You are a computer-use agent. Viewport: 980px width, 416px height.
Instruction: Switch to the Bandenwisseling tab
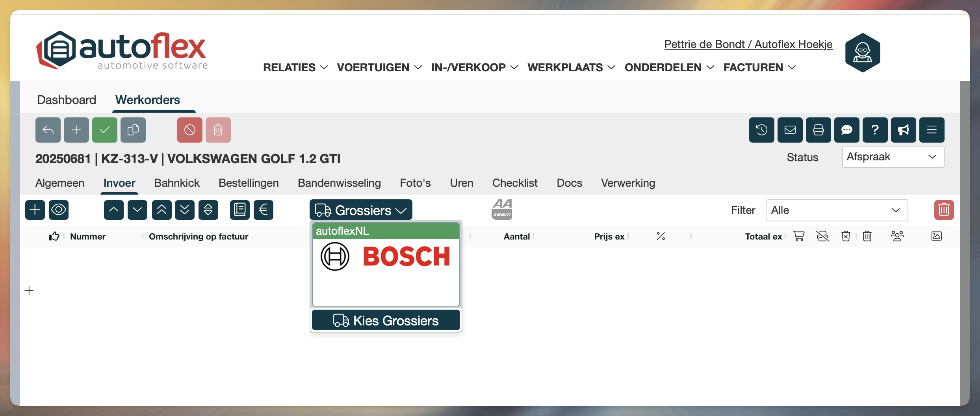[x=339, y=183]
